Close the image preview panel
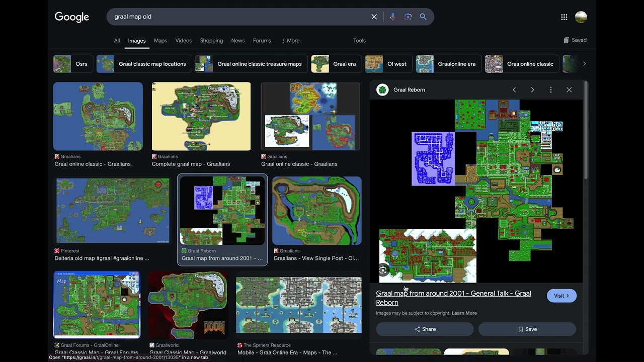644x362 pixels. [x=569, y=89]
